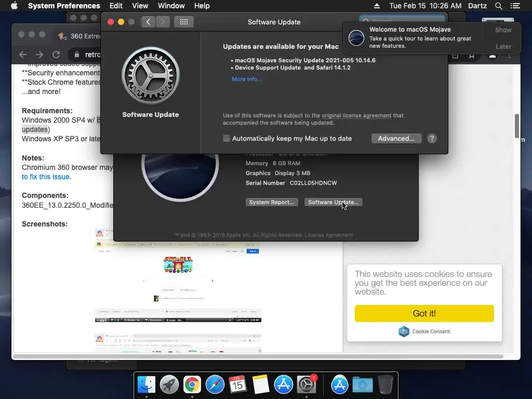The image size is (532, 399).
Task: Click the Software Update gear icon
Action: (151, 76)
